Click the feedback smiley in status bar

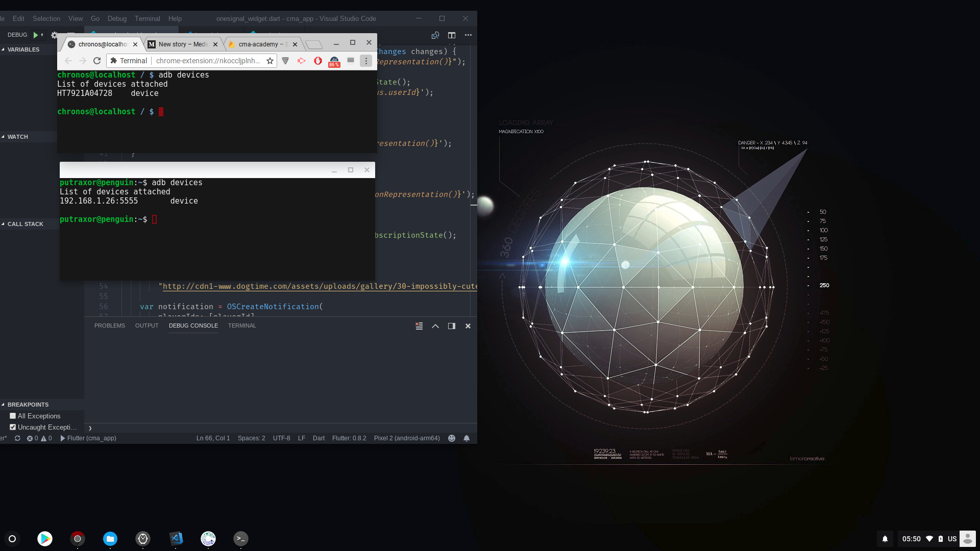click(x=452, y=438)
